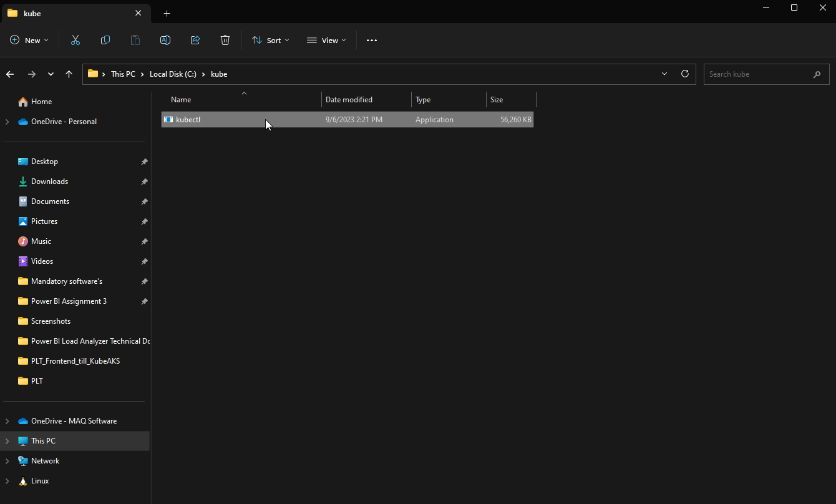
Task: Show address bar previous locations dropdown
Action: [x=664, y=74]
